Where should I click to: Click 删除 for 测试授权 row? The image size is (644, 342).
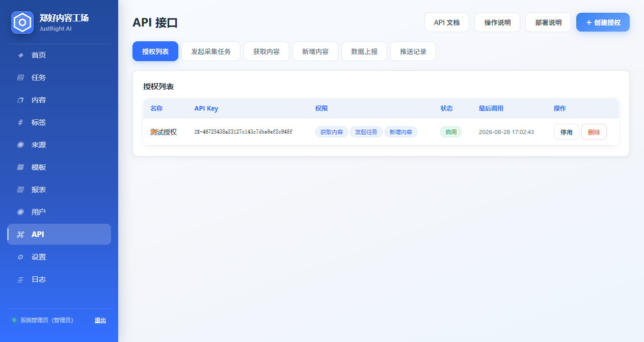pos(594,132)
